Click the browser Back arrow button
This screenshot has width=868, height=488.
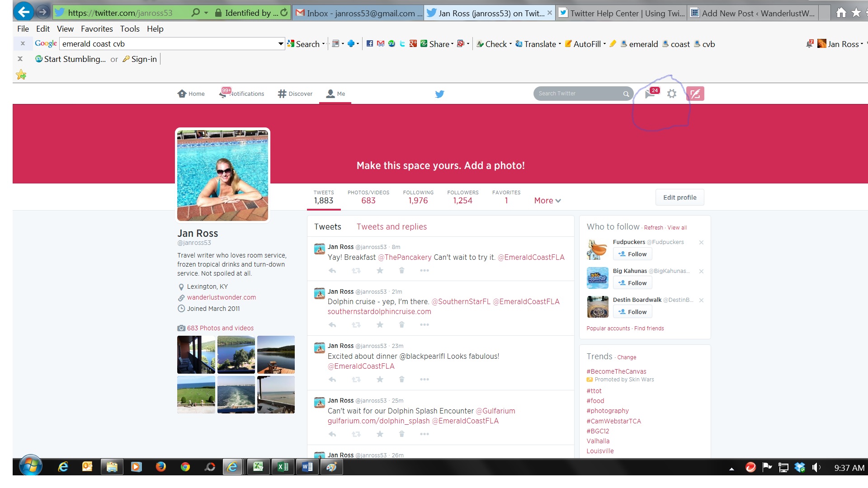click(24, 12)
